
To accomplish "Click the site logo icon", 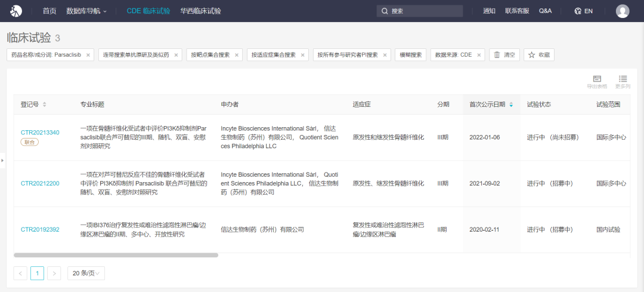I will coord(16,11).
